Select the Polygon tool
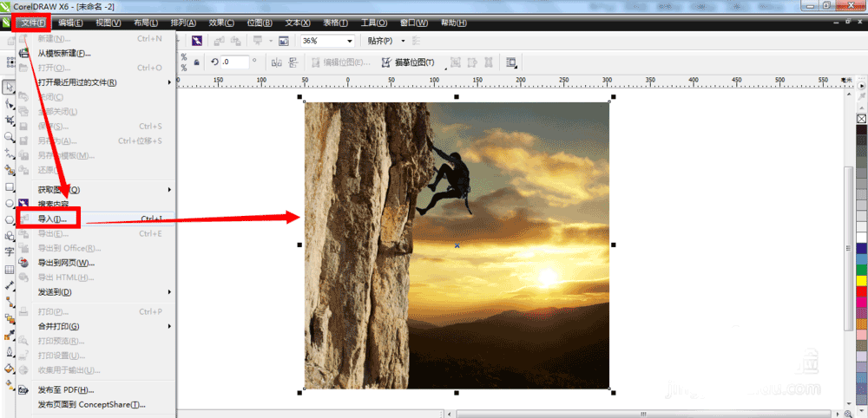Screen dimensions: 868x418 click(x=9, y=219)
